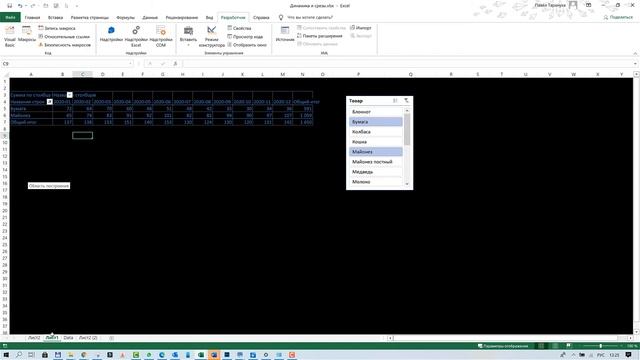Collapse the ribbon with the chevron
The height and width of the screenshot is (360, 640).
(x=635, y=53)
